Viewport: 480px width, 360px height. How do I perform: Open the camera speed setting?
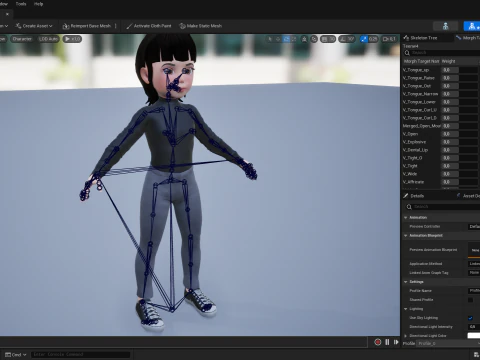(x=389, y=39)
